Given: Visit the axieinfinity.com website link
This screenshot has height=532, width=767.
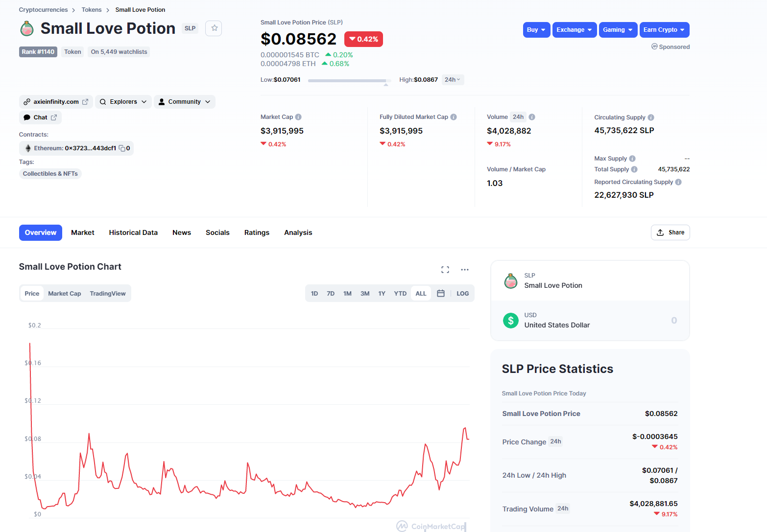Looking at the screenshot, I should [x=56, y=102].
